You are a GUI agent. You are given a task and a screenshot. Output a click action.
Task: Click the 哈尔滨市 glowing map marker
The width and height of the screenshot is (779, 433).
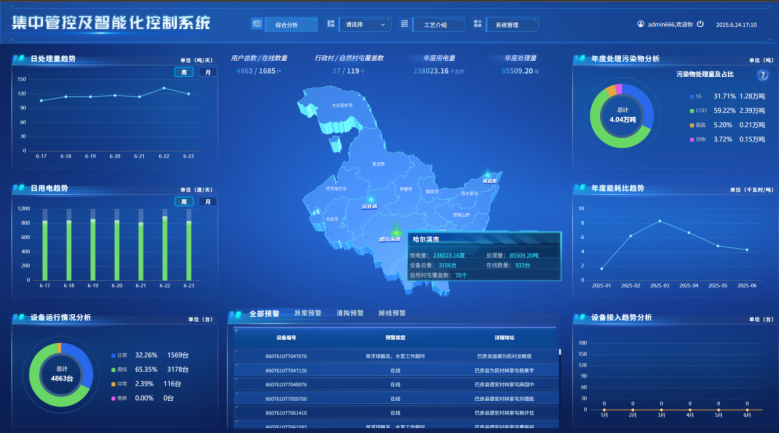click(397, 231)
